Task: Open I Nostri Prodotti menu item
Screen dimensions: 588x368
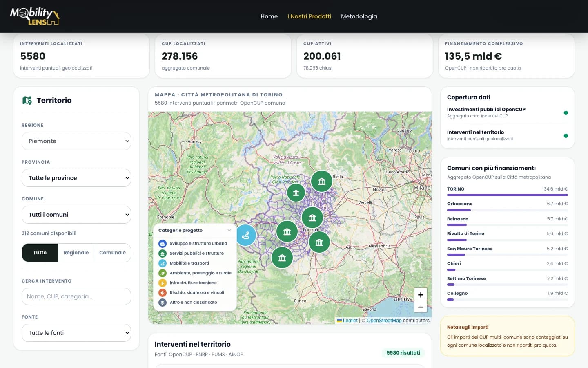Action: pyautogui.click(x=309, y=16)
